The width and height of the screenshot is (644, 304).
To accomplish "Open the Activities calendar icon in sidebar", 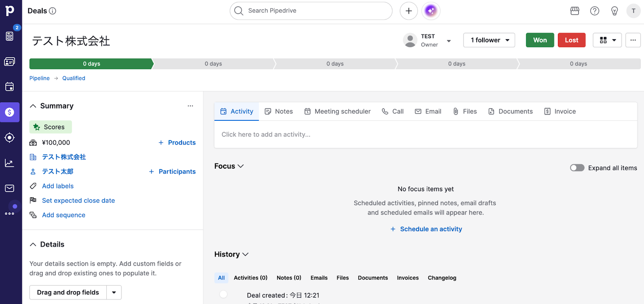I will tap(10, 87).
